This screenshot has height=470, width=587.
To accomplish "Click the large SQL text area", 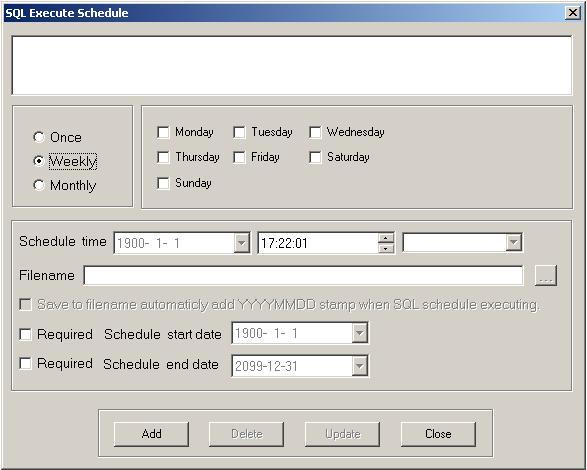I will [292, 66].
